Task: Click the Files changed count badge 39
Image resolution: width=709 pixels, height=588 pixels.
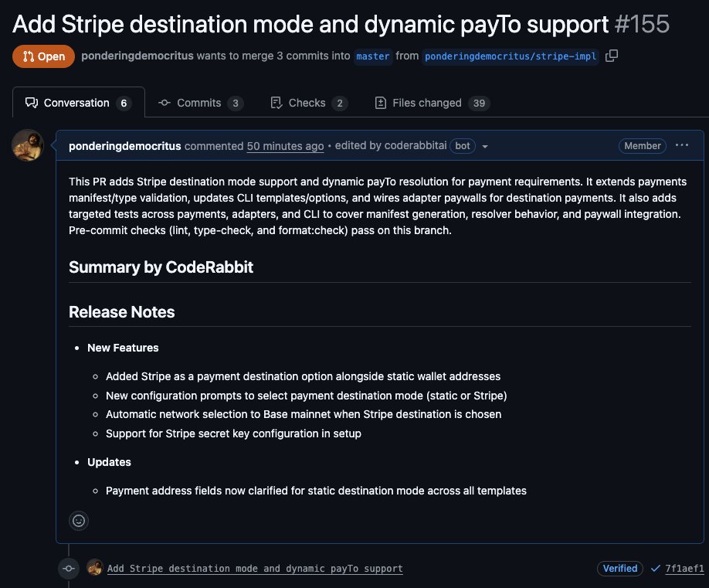Action: point(479,103)
